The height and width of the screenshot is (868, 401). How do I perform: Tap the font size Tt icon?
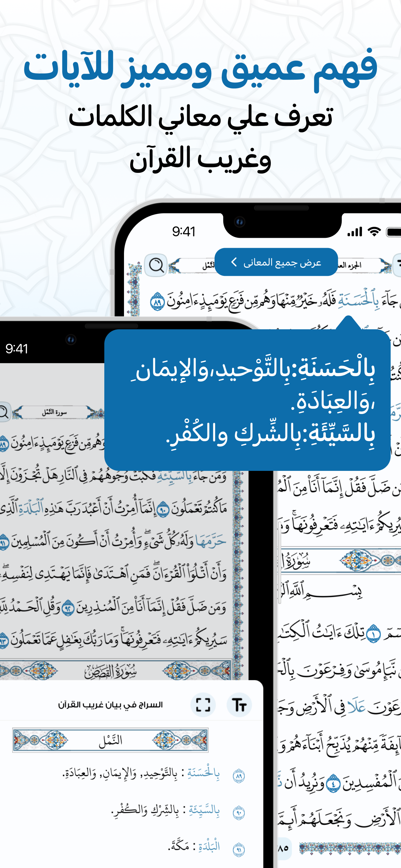(x=239, y=705)
